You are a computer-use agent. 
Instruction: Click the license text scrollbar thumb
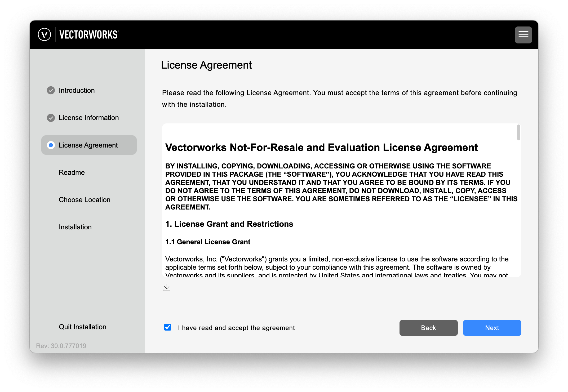[518, 132]
